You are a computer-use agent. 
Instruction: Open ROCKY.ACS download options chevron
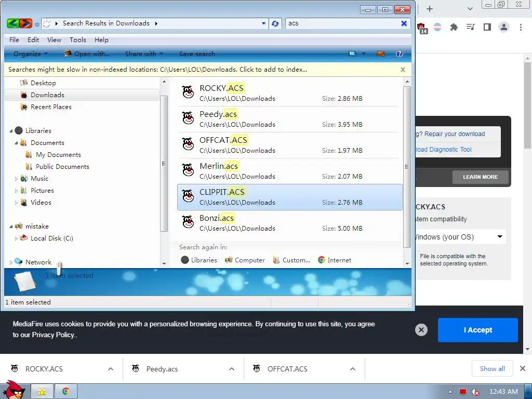click(111, 369)
